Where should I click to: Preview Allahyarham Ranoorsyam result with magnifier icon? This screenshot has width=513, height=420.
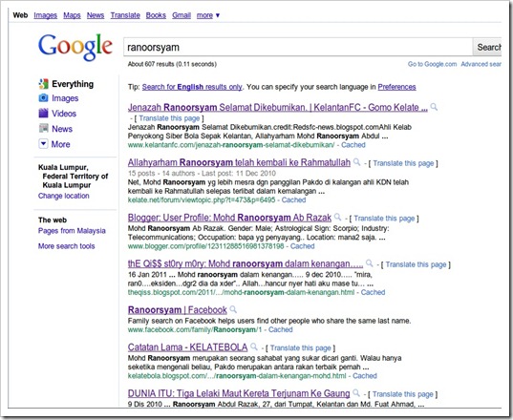357,161
